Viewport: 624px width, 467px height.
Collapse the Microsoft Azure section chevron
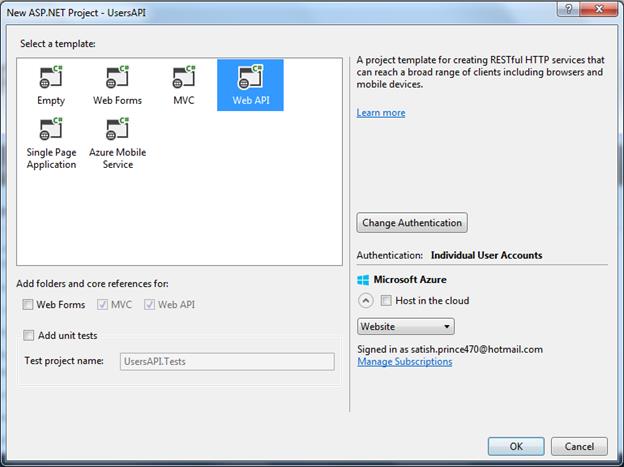tap(366, 301)
